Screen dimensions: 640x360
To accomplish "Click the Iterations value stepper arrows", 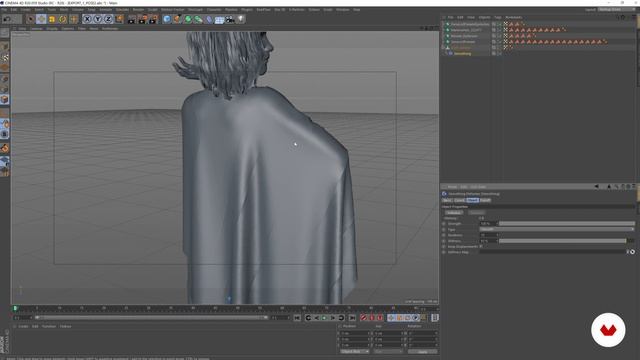I will [x=497, y=235].
